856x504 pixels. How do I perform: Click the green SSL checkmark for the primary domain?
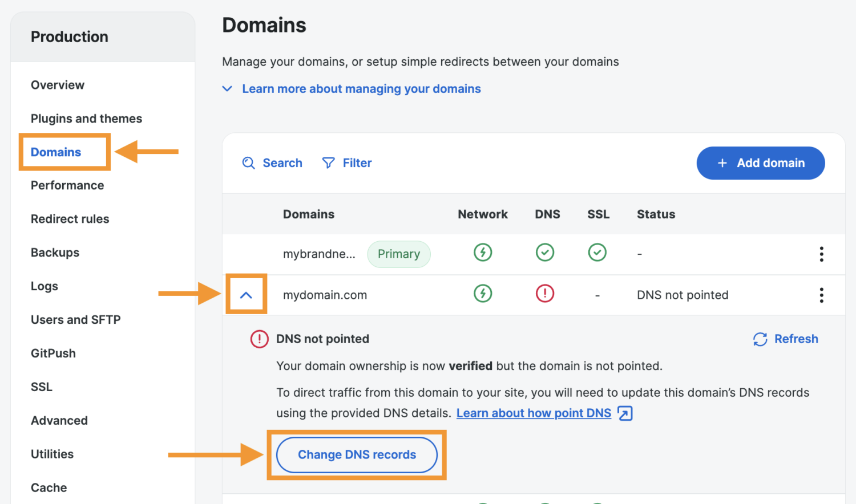coord(597,253)
